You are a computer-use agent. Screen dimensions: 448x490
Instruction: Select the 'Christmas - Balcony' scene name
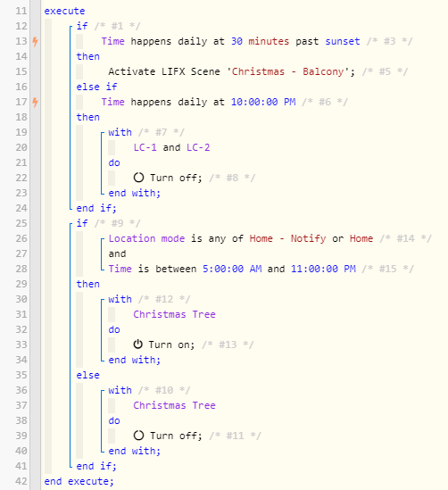tap(287, 71)
